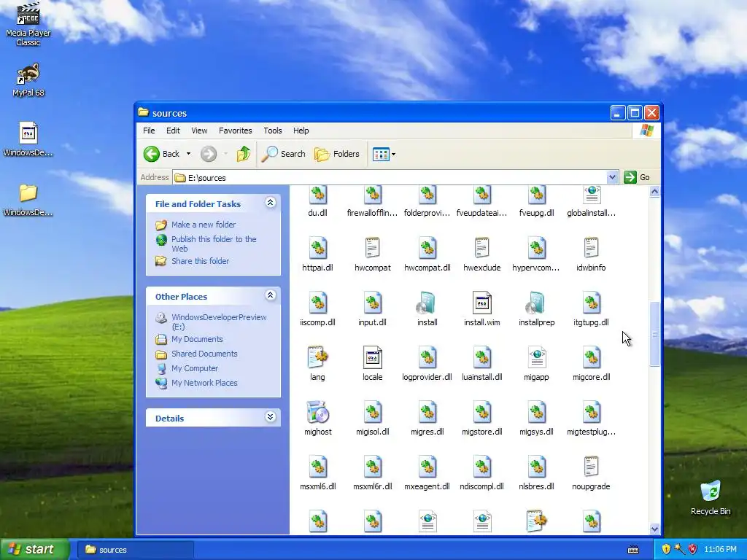Toggle the Folders pane button
The height and width of the screenshot is (560, 747).
point(337,154)
